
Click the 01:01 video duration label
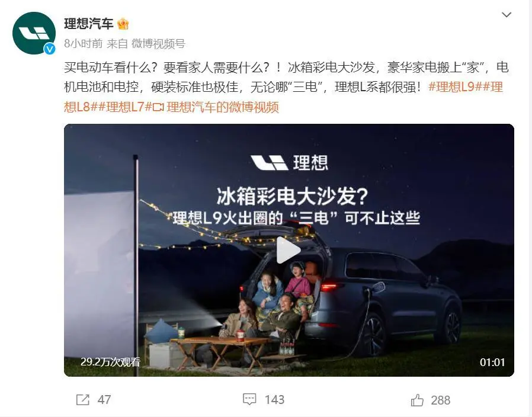492,363
